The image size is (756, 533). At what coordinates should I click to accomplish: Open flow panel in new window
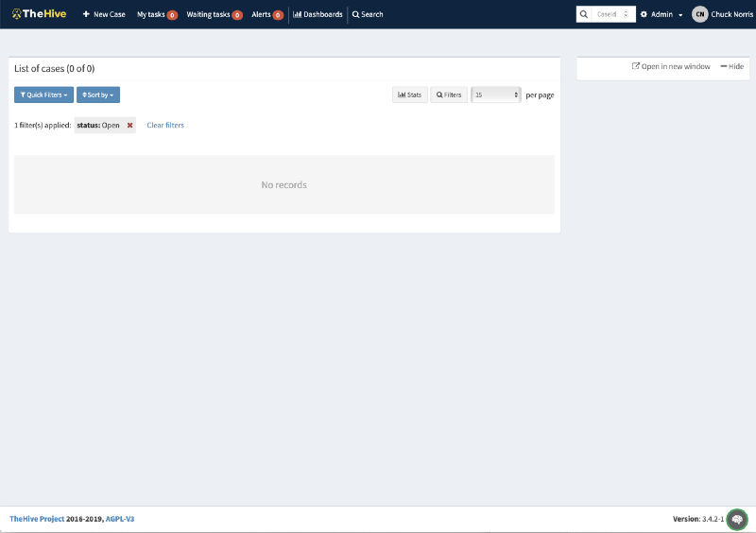(671, 67)
